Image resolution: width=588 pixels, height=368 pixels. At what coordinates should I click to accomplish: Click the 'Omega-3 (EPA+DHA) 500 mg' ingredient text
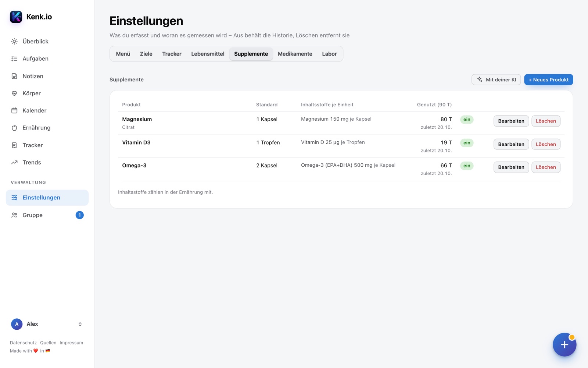tap(337, 165)
